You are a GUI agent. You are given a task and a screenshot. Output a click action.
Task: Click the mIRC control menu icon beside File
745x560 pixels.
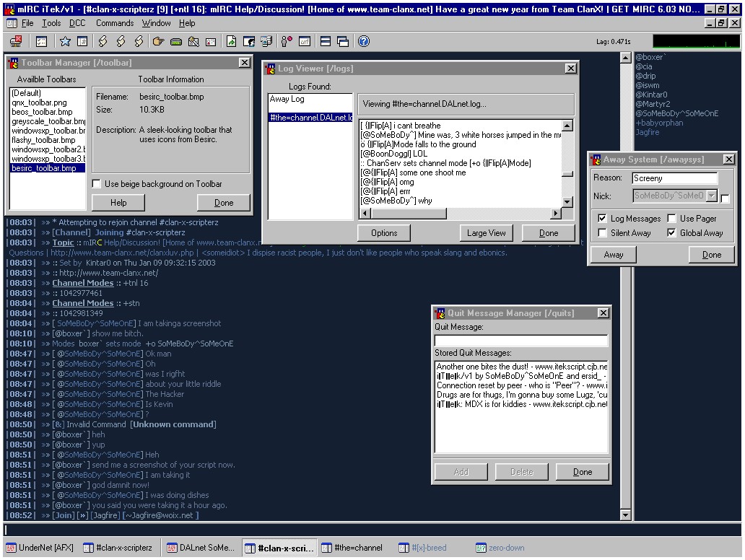(12, 23)
